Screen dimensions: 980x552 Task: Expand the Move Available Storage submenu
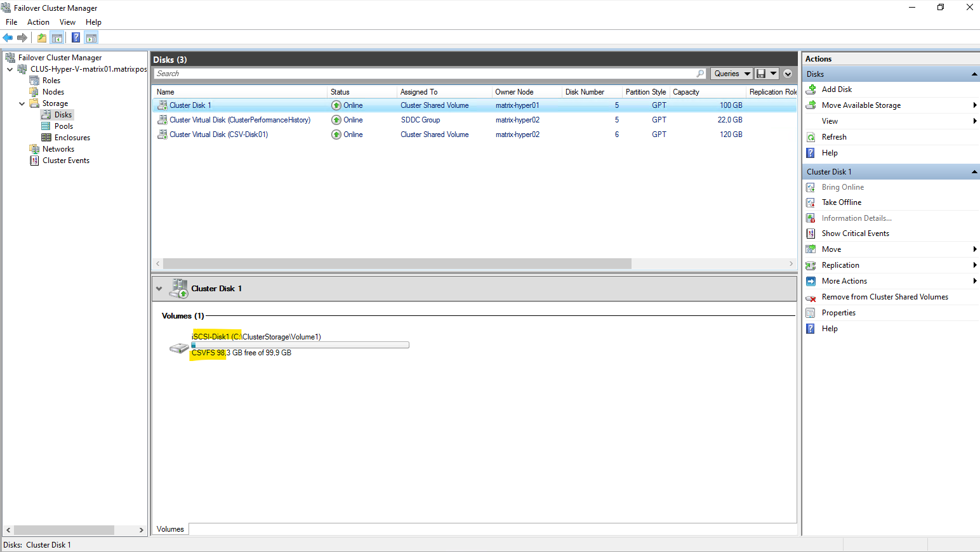click(x=974, y=105)
